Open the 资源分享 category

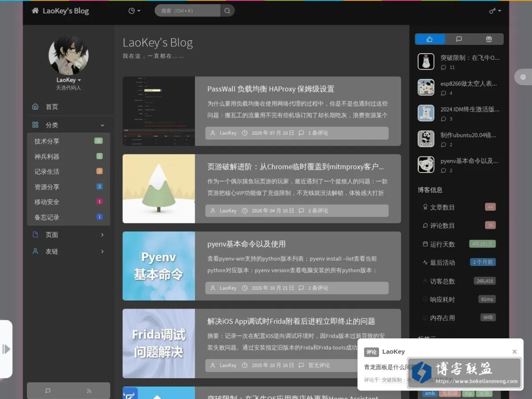68,187
